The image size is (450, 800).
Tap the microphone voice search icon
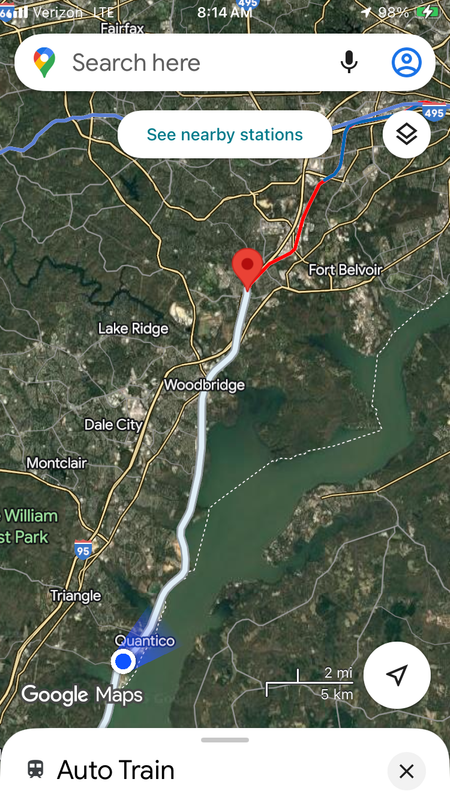349,62
